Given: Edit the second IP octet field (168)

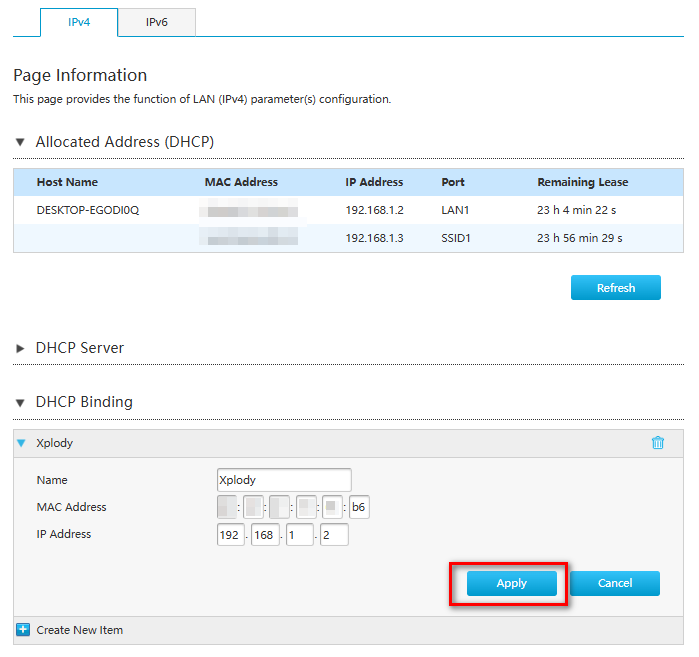Looking at the screenshot, I should (x=265, y=535).
